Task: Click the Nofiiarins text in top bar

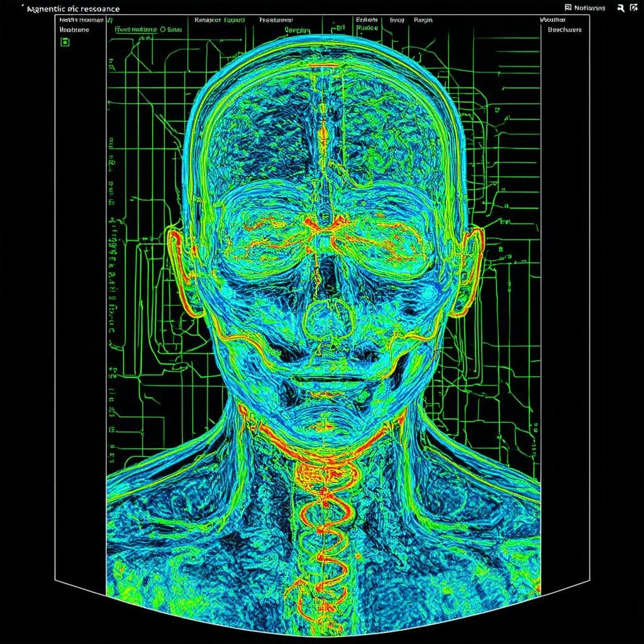Action: tap(590, 8)
